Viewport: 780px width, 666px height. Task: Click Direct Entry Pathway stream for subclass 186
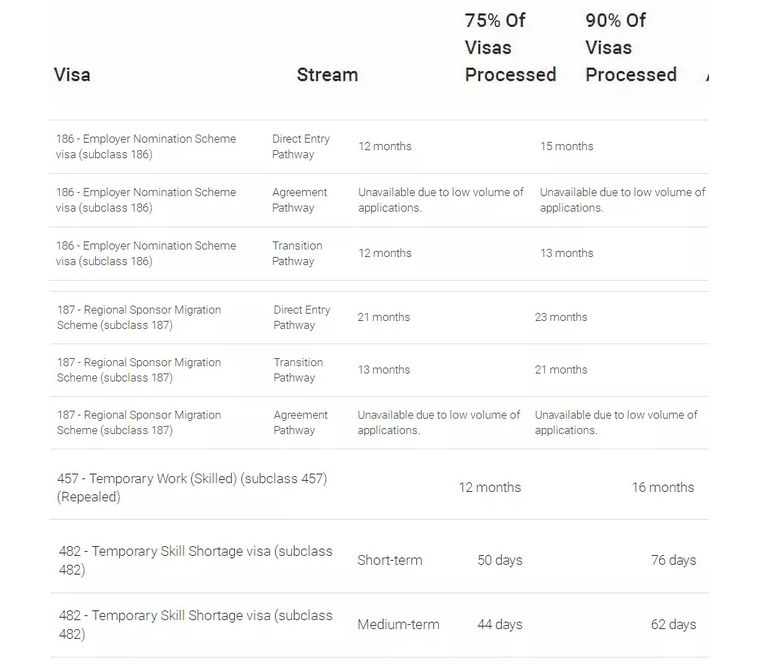click(x=300, y=147)
